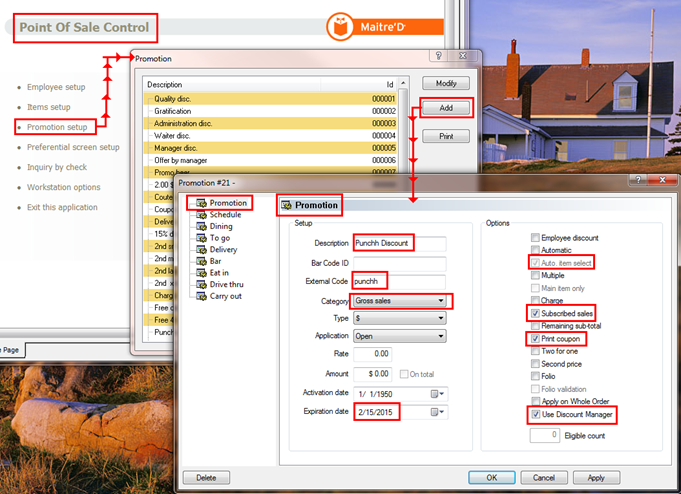Toggle the Remaining sub-total checkbox

click(x=535, y=326)
